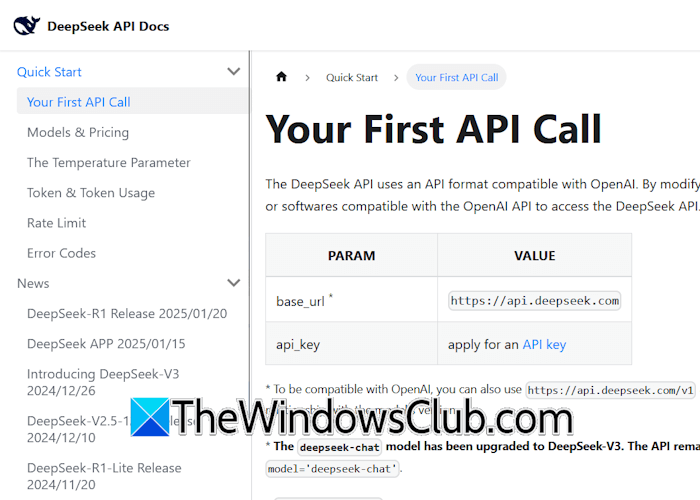Open the Rate Limit page
The image size is (700, 500).
(x=56, y=223)
